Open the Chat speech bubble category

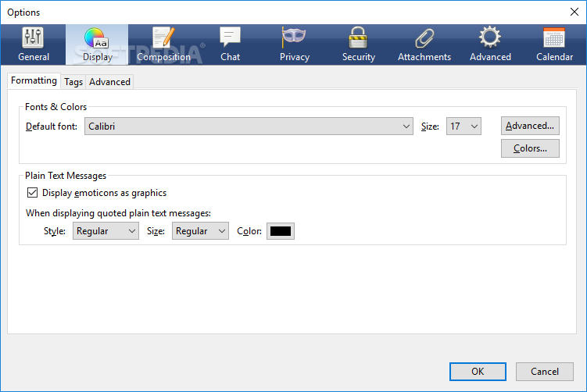point(230,45)
